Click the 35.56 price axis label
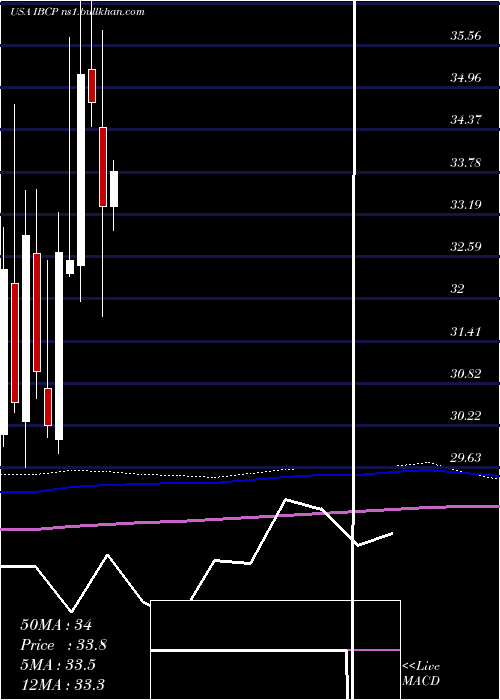Viewport: 500px width, 700px height. pyautogui.click(x=466, y=36)
